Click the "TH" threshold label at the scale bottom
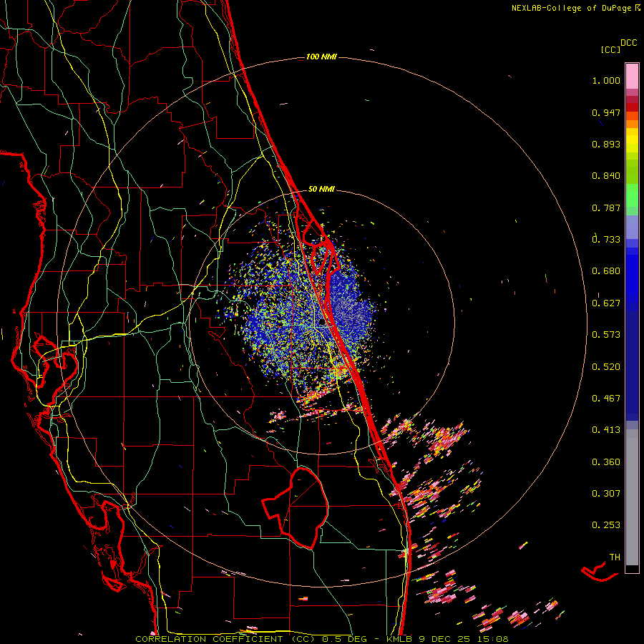Image resolution: width=644 pixels, height=644 pixels. coord(615,557)
